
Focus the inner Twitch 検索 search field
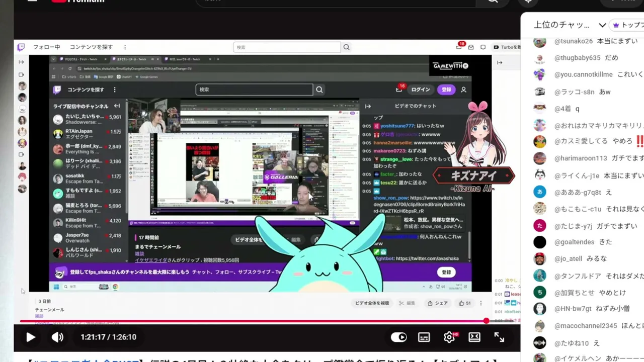pyautogui.click(x=254, y=89)
